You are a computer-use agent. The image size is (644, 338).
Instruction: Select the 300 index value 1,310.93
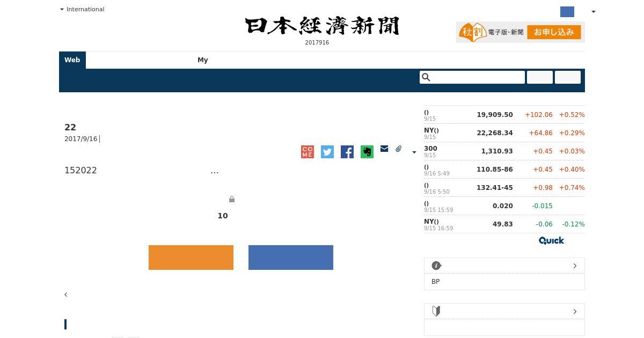(497, 151)
